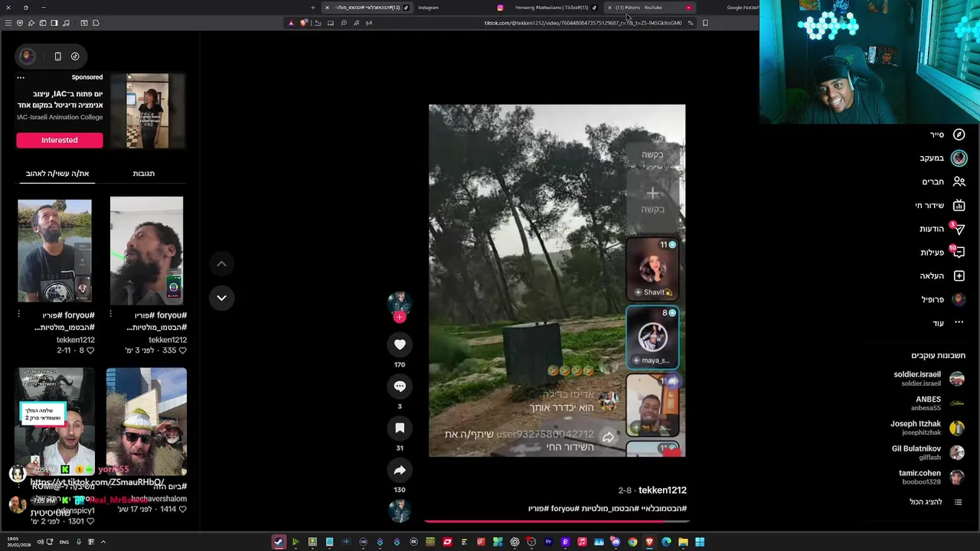Viewport: 980px width, 551px height.
Task: Open File Explorer from the taskbar
Action: click(x=683, y=542)
